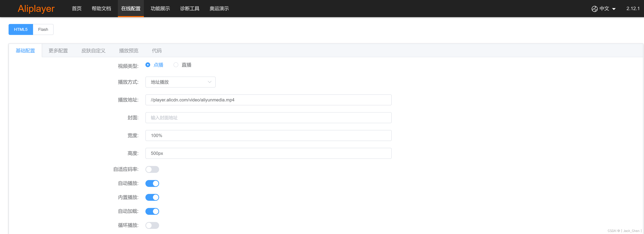Screen dimensions: 644x234
Task: Open the 首页 nav item
Action: tap(77, 9)
